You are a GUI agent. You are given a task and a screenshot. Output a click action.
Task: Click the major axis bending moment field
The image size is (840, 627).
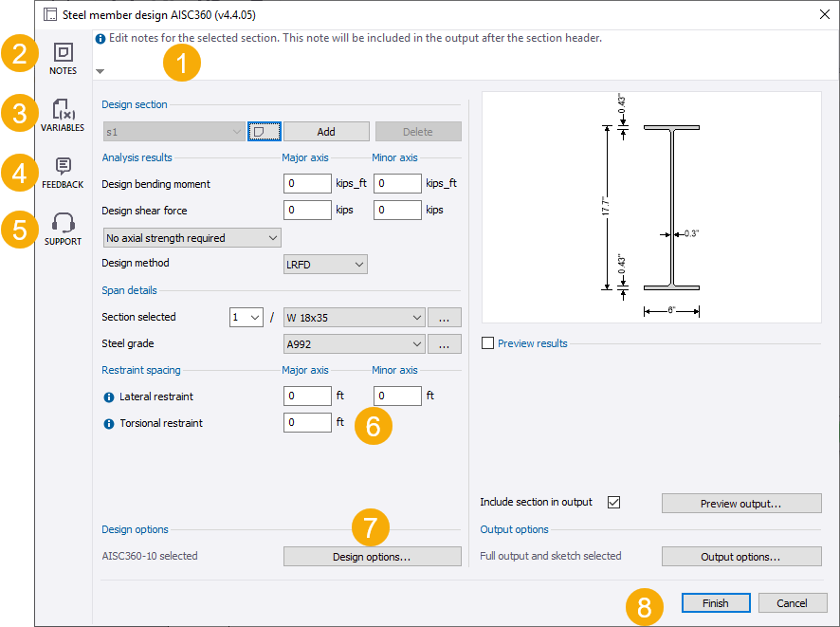click(307, 184)
